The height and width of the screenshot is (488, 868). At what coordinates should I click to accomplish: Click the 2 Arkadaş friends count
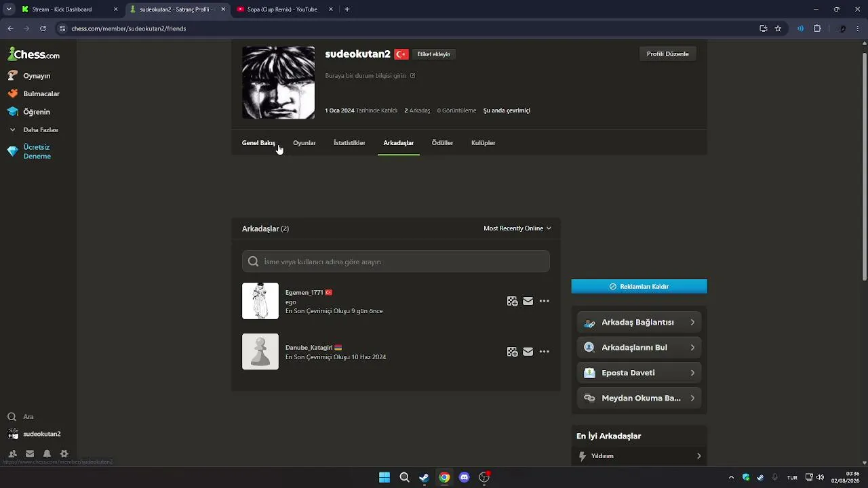pos(417,110)
